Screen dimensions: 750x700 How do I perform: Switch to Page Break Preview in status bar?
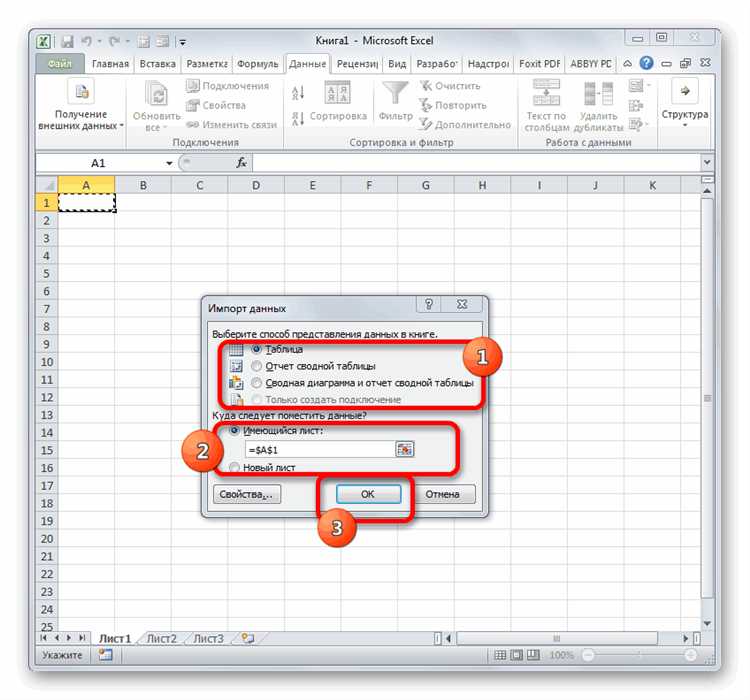tap(533, 655)
